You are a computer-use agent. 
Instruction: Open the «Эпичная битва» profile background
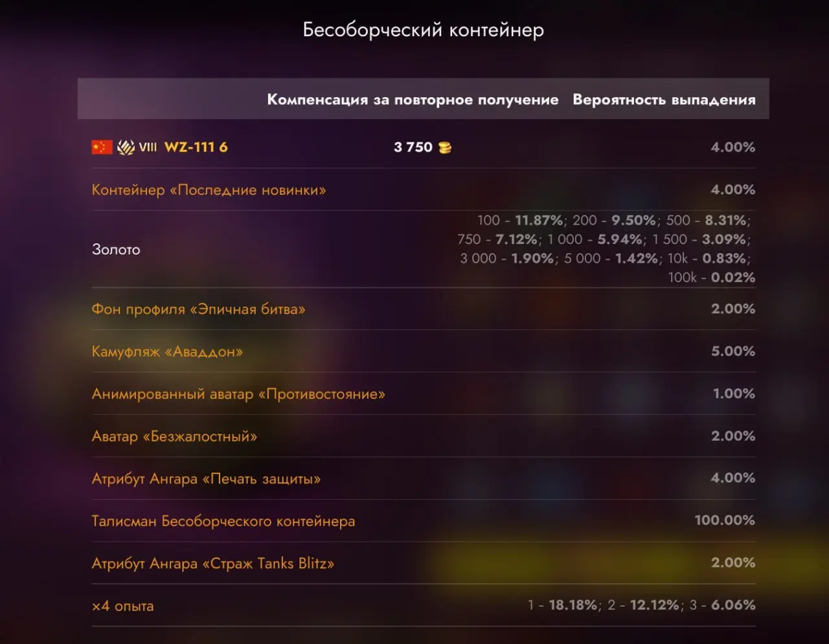click(x=197, y=309)
